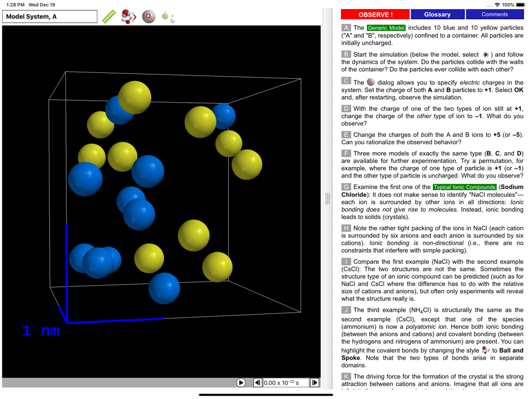This screenshot has height=399, width=532.
Task: Grab the splitter handle between the panes
Action: tap(327, 199)
